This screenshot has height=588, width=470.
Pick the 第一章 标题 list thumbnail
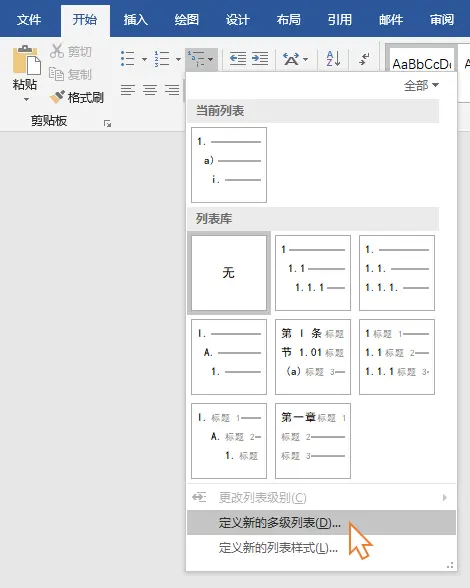pos(313,441)
